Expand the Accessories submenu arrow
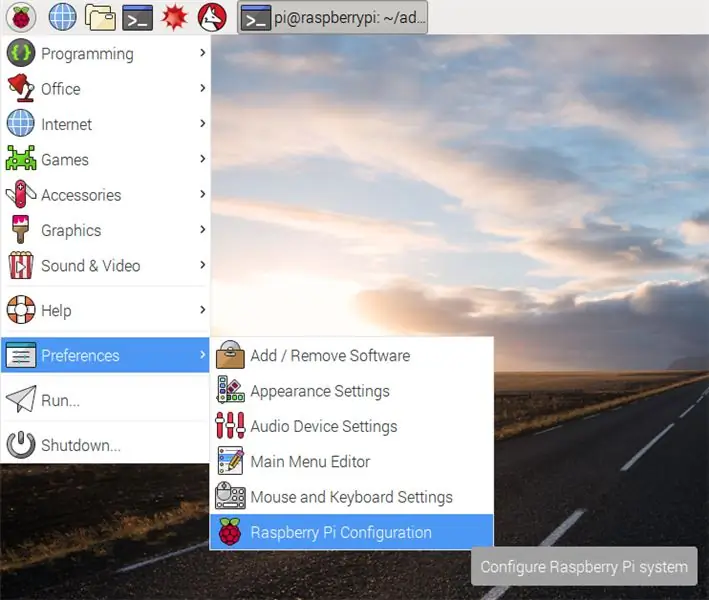Viewport: 709px width, 600px height. tap(203, 194)
